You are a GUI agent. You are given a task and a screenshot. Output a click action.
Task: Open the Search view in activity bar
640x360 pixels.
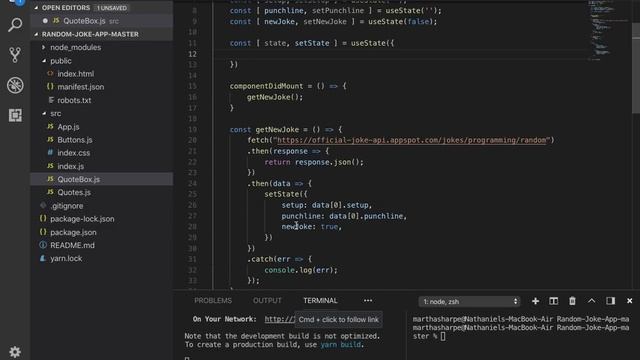15,25
